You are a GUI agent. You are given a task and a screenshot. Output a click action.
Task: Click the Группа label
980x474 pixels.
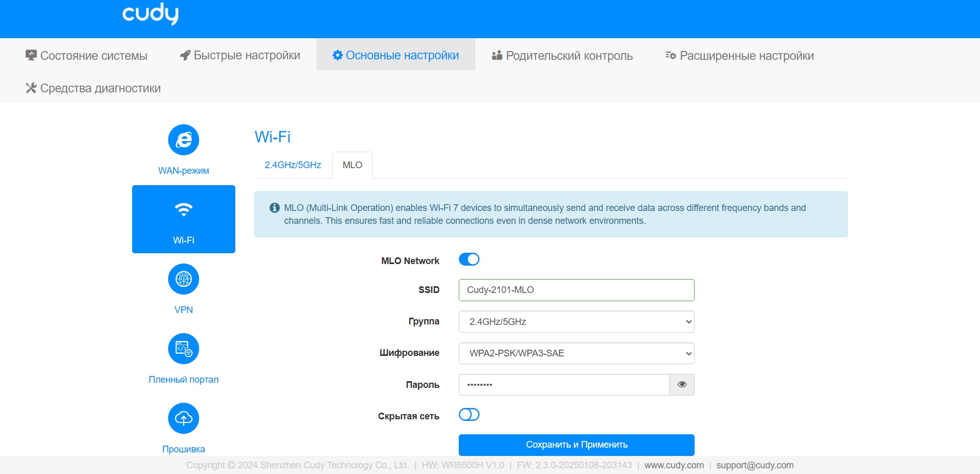[424, 321]
